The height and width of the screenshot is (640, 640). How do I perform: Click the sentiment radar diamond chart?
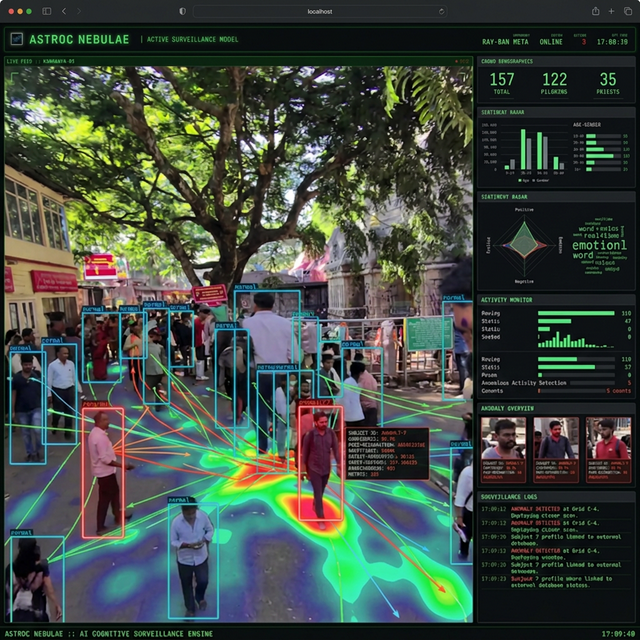point(524,245)
